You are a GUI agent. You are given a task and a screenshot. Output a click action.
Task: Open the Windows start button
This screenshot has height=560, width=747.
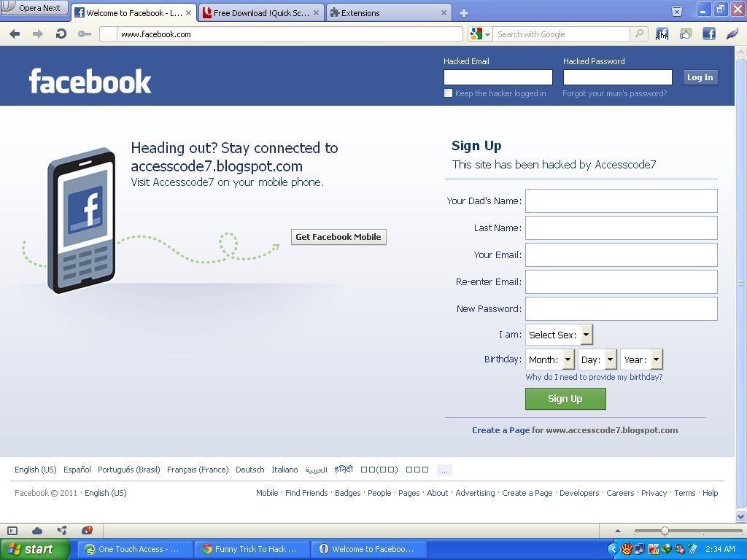point(34,549)
